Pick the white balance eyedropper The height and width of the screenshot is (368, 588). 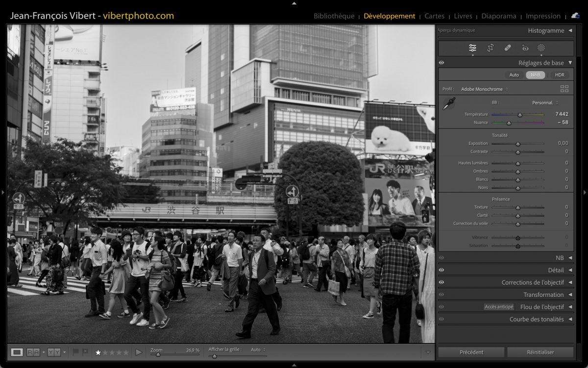448,104
